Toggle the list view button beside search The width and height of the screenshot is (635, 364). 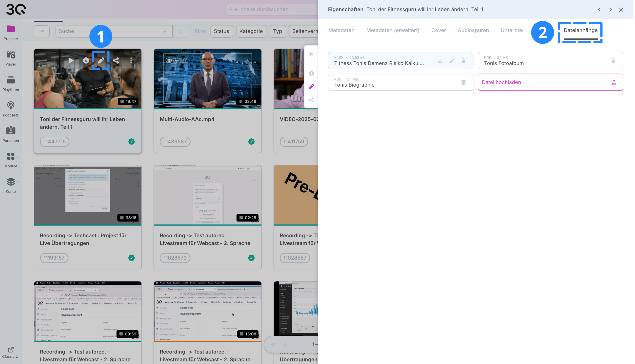(x=42, y=32)
